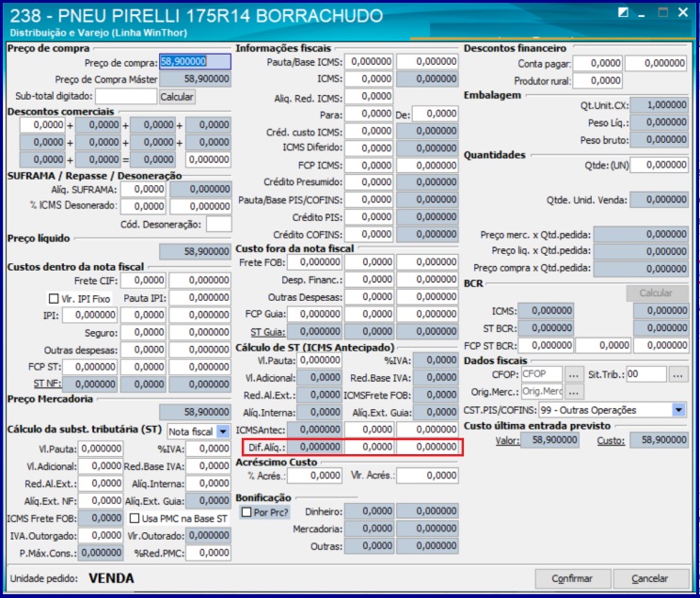Click the Sub-total digitado input field
Viewport: 700px width, 598px height.
click(x=126, y=96)
